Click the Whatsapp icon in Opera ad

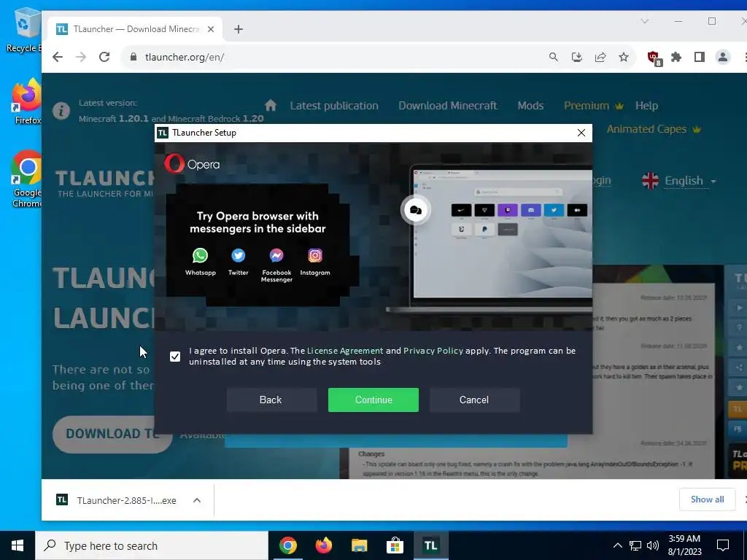pos(200,256)
